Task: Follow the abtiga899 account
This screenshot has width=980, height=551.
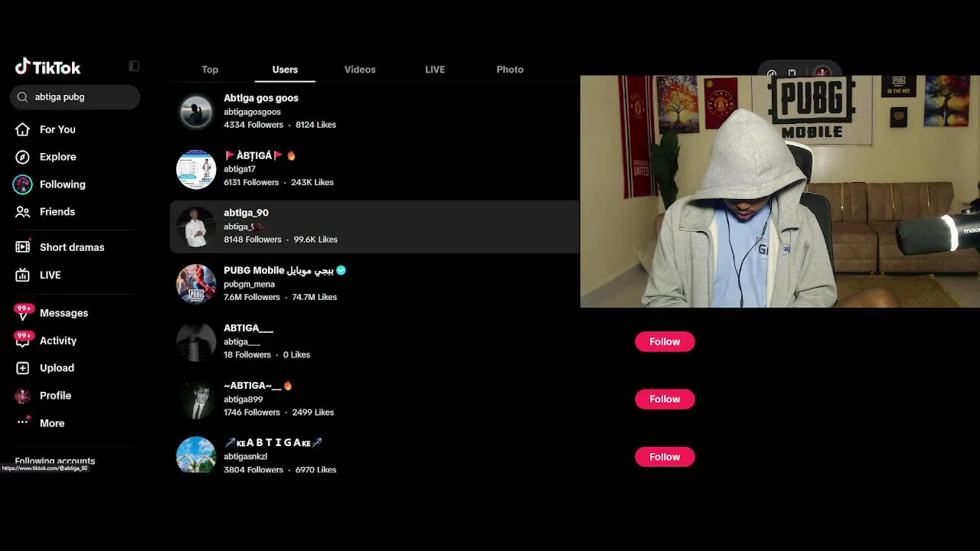Action: tap(665, 399)
